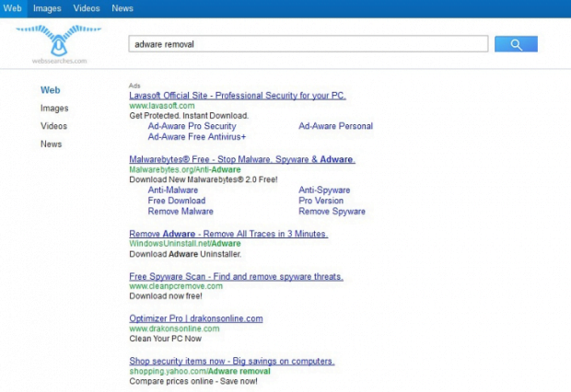Image resolution: width=571 pixels, height=392 pixels.
Task: Visit Malwarebytes.org/Anti-Adware URL
Action: pyautogui.click(x=184, y=169)
